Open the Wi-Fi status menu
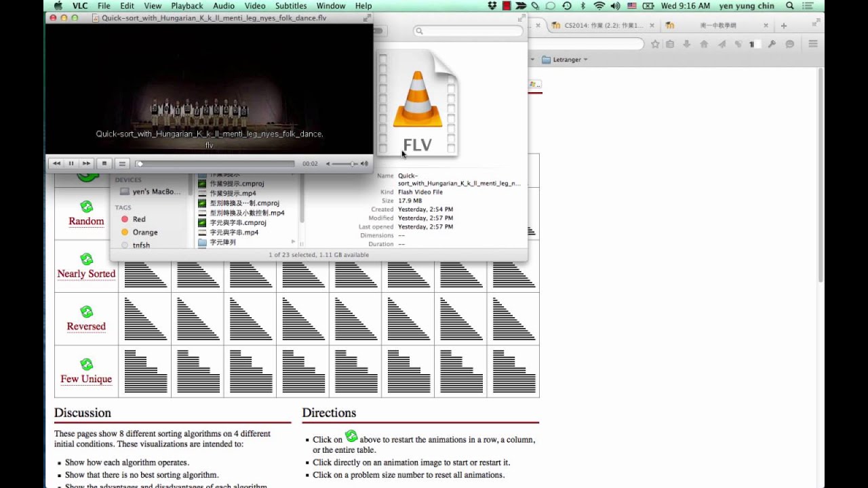The height and width of the screenshot is (488, 868). [599, 5]
